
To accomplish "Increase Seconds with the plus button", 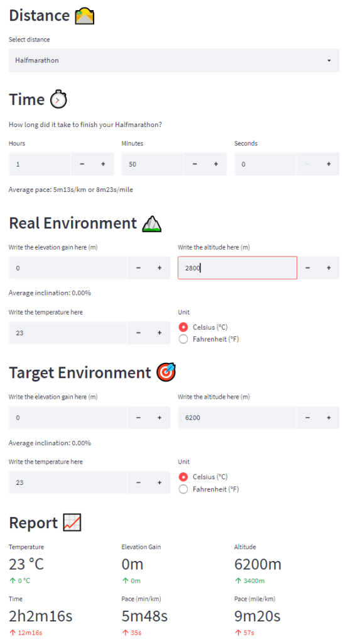I will click(x=329, y=164).
